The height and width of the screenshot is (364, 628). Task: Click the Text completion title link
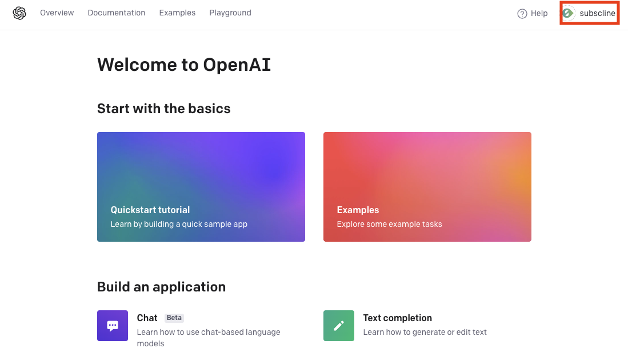point(397,318)
